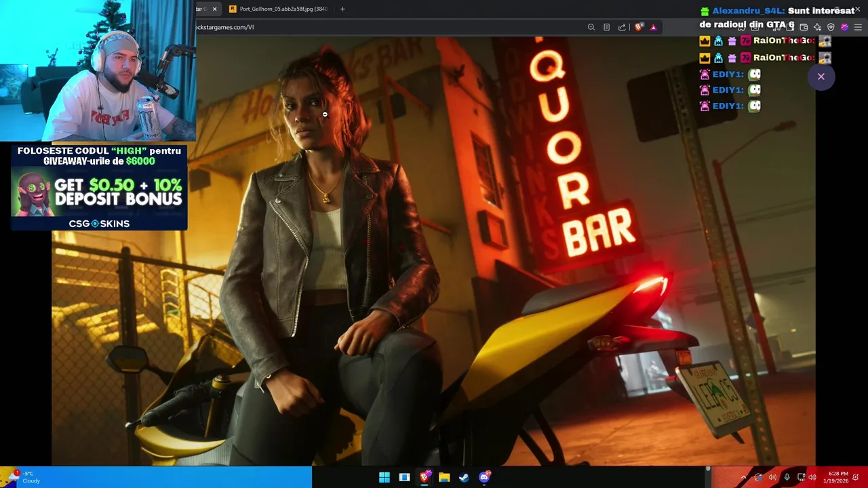Open the page zoom magnifier in the address bar
Screen dimensions: 868x488
point(591,27)
